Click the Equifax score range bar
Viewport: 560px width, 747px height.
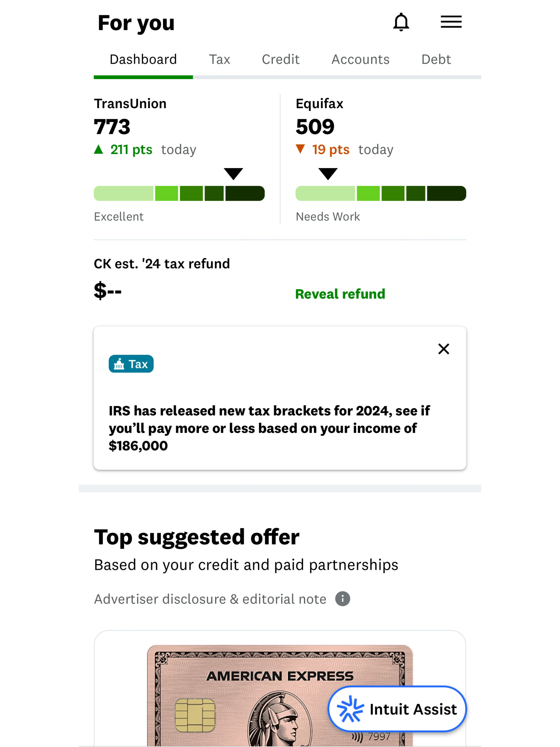(x=381, y=193)
